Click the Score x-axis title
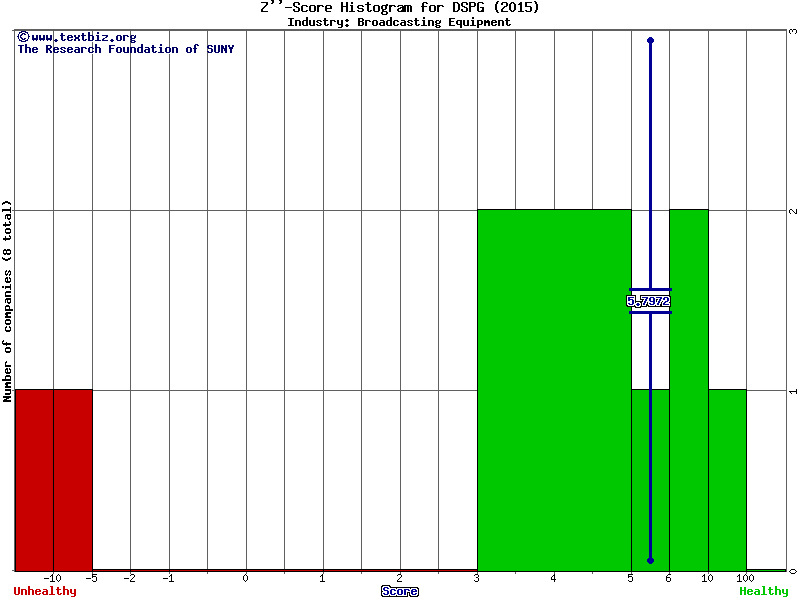Screen dimensions: 800x600 click(x=400, y=591)
